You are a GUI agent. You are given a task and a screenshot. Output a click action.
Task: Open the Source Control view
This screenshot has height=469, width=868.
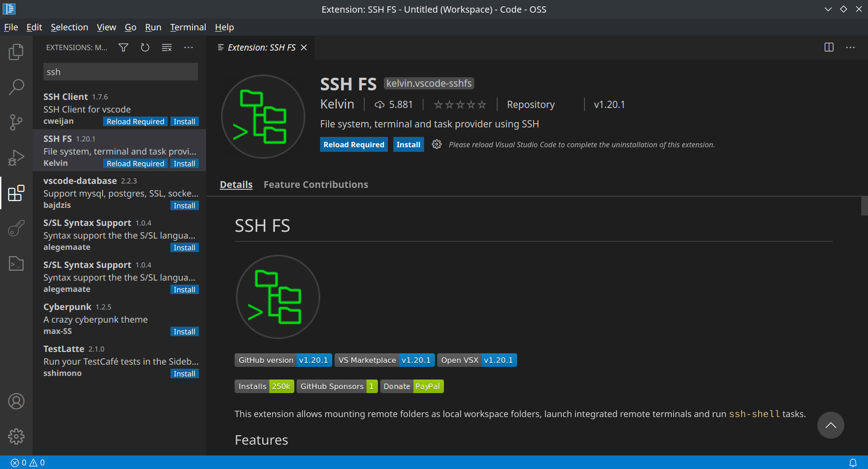[x=16, y=122]
